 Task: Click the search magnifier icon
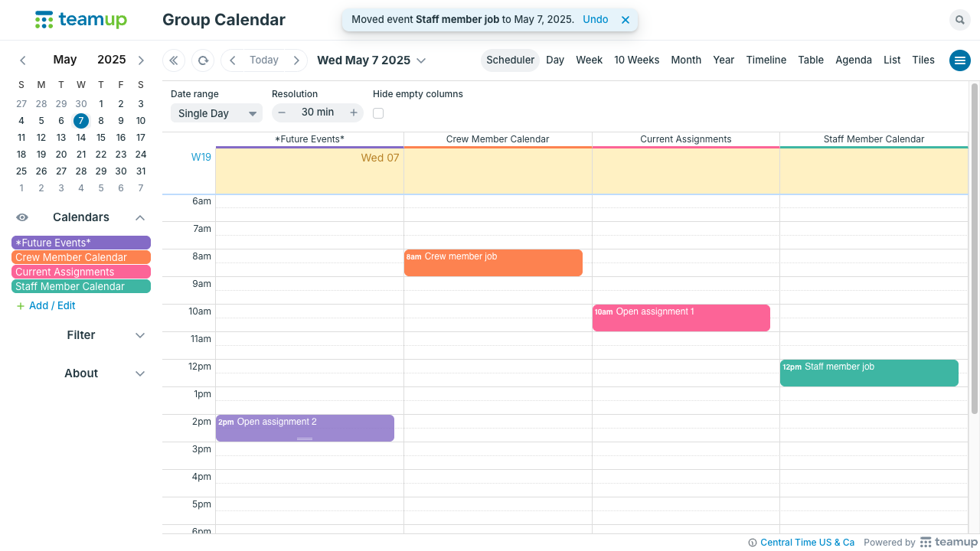tap(959, 20)
